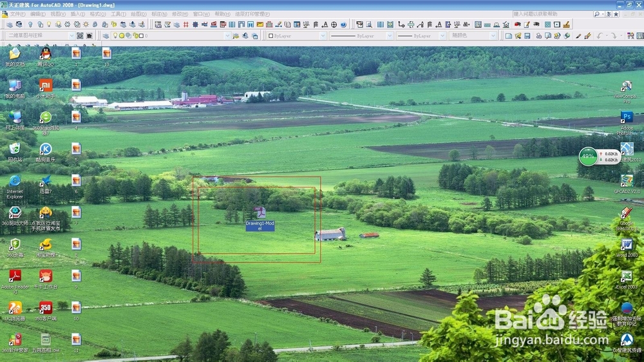
Task: Click the Make Object's Layer Current icon
Action: click(236, 35)
